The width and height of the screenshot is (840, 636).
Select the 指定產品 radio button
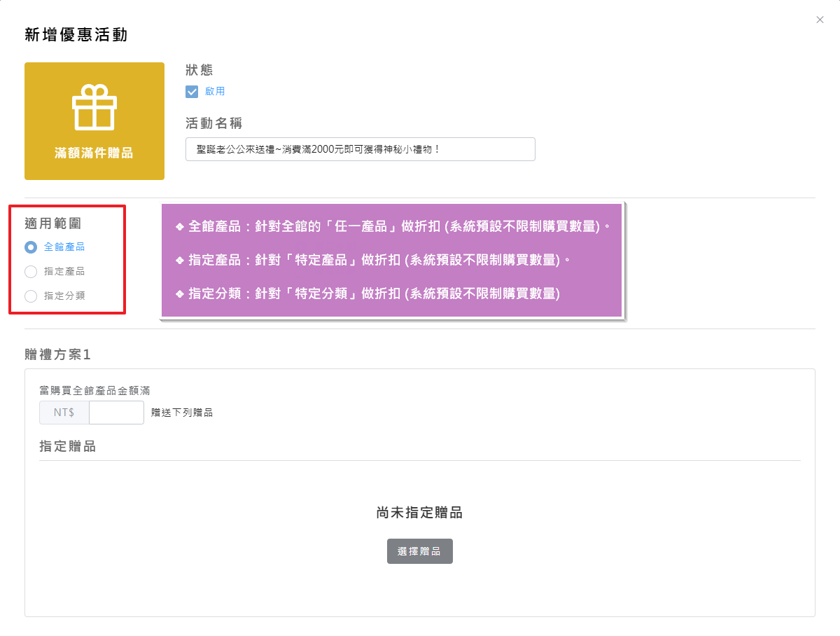[x=31, y=272]
